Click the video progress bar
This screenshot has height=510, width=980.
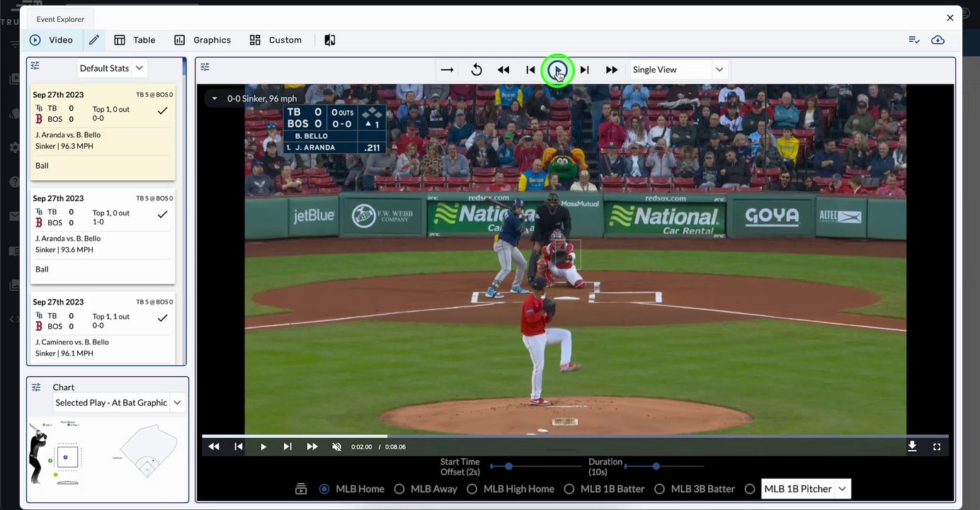[575, 436]
